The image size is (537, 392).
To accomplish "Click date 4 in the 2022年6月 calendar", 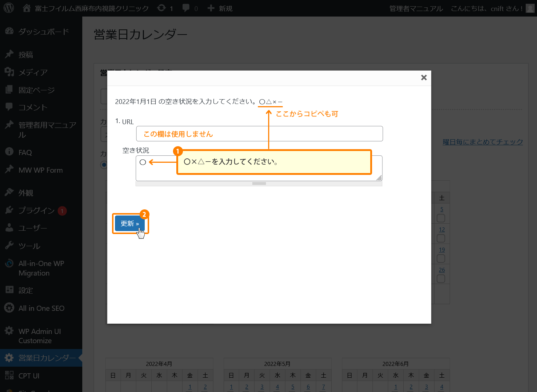I will (x=442, y=387).
